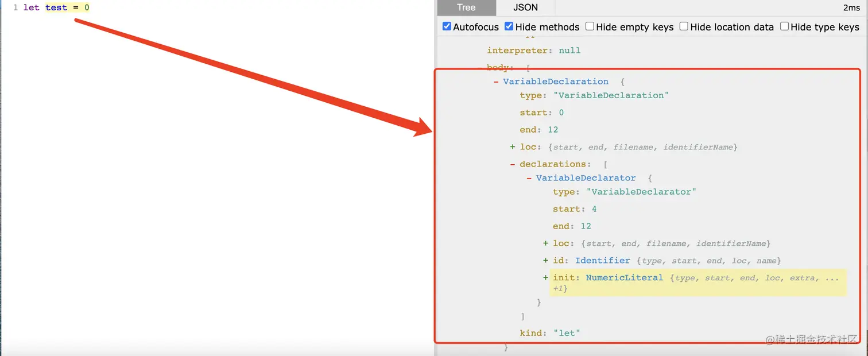Click the start: 0 entry

(542, 113)
